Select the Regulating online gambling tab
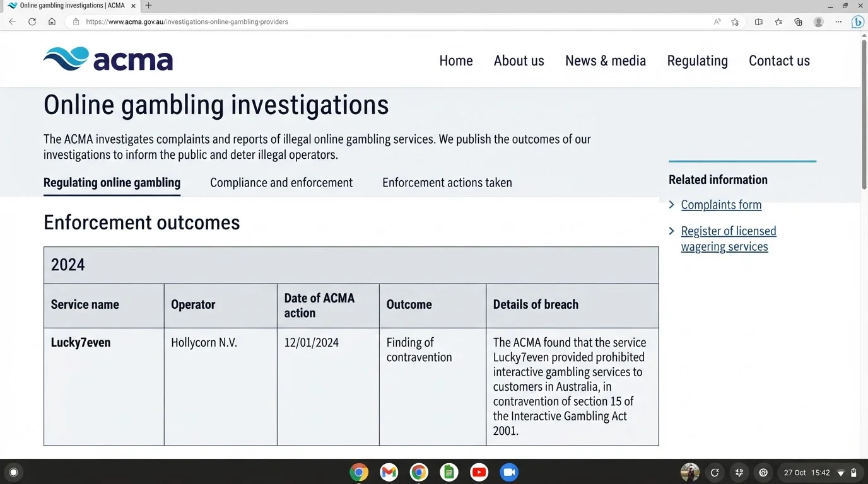Viewport: 868px width, 484px height. (112, 183)
